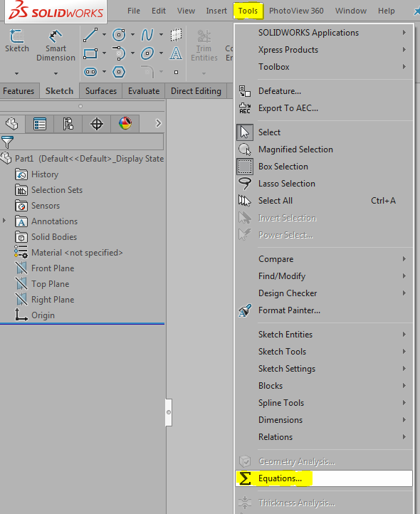Image resolution: width=420 pixels, height=514 pixels.
Task: Open the DimXpertManager tab
Action: tap(97, 124)
